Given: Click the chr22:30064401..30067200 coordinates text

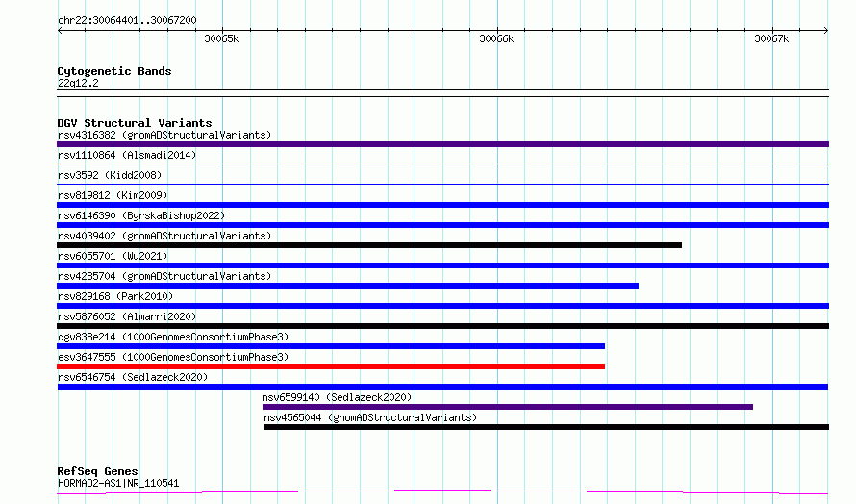Looking at the screenshot, I should [127, 20].
